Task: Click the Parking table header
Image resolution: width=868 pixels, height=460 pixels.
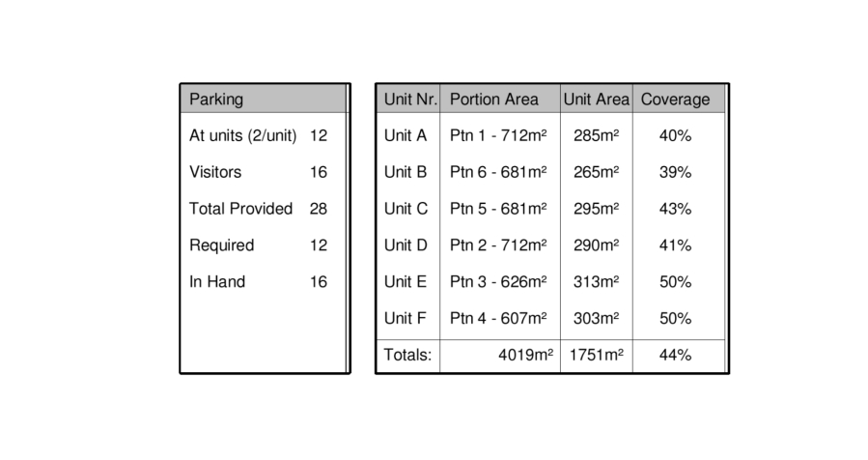Action: pyautogui.click(x=216, y=100)
